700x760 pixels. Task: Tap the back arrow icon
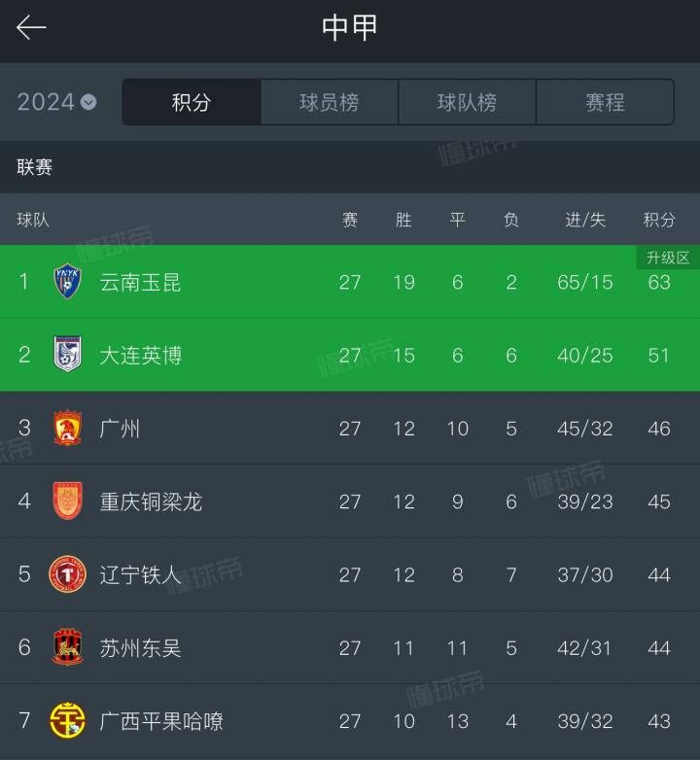tap(31, 28)
